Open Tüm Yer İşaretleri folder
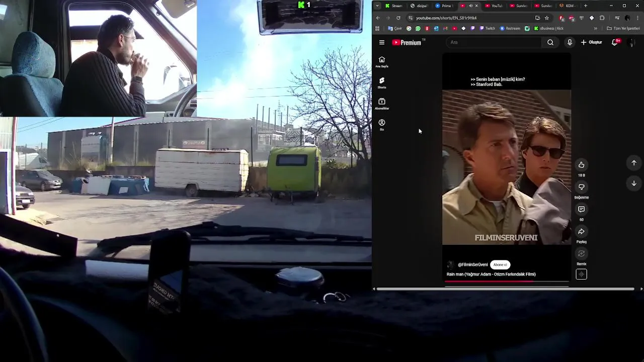Image resolution: width=644 pixels, height=362 pixels. (x=623, y=28)
